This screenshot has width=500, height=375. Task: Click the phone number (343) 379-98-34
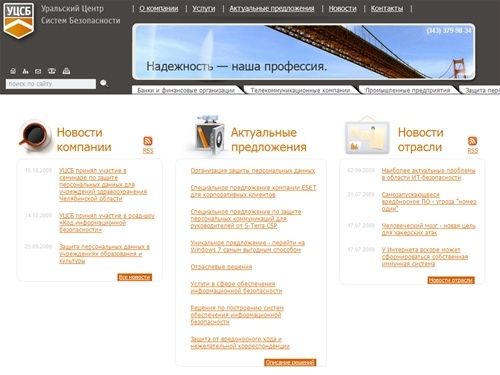(x=449, y=31)
